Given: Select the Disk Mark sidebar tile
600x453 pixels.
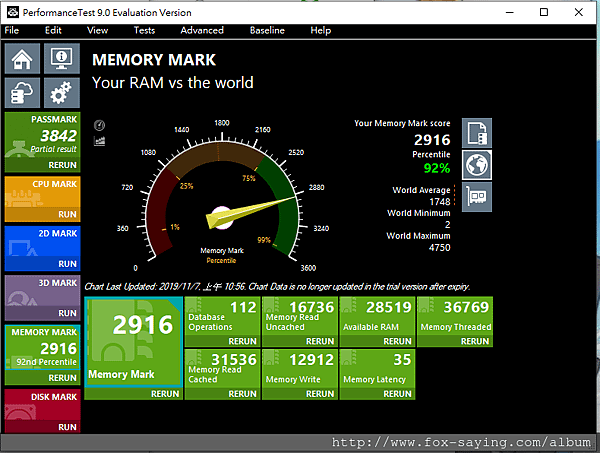Looking at the screenshot, I should point(42,405).
